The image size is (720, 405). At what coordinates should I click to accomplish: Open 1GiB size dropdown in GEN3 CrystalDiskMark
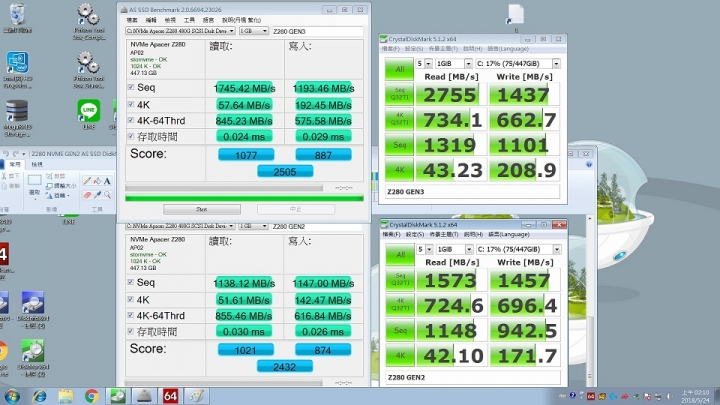(x=454, y=63)
